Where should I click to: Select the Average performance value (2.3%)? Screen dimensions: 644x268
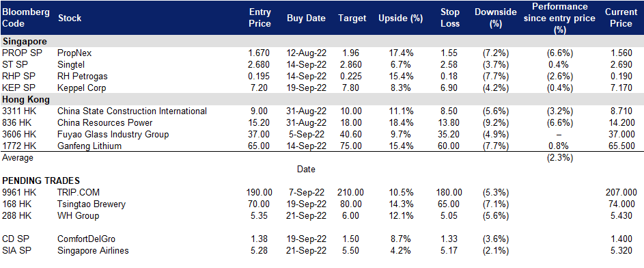pos(560,157)
